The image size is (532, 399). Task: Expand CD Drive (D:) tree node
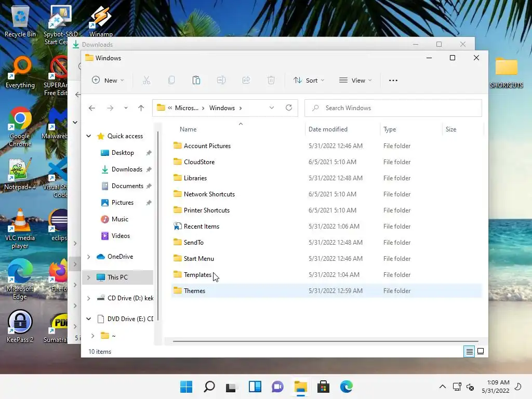(88, 298)
